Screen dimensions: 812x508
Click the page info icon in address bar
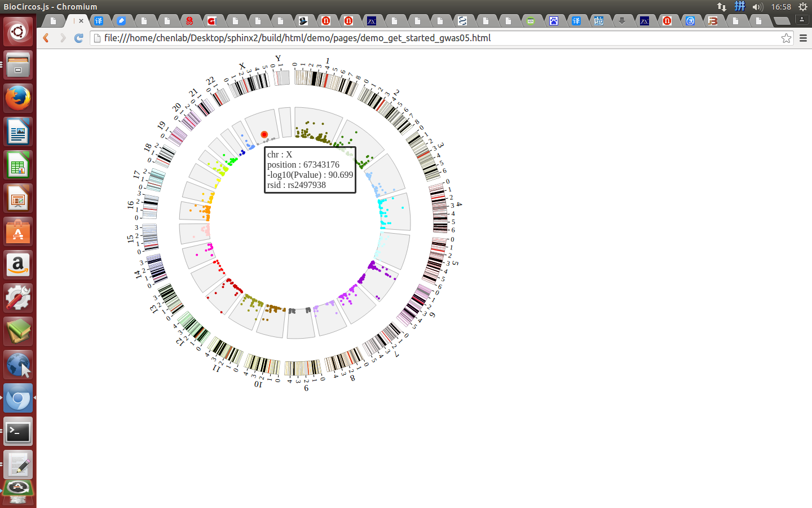pos(97,38)
